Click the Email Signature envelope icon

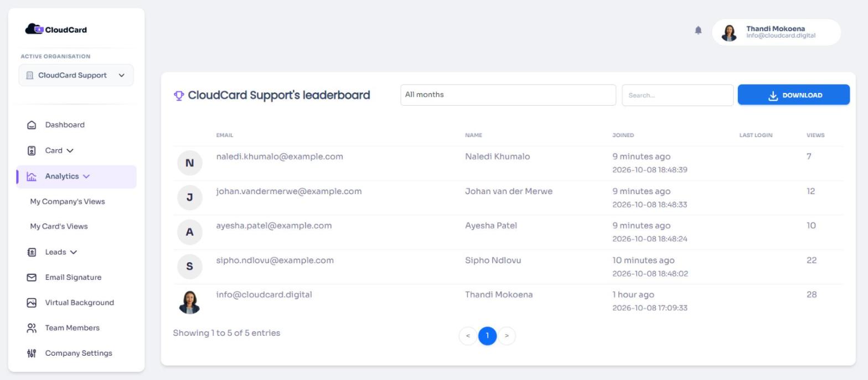[32, 278]
